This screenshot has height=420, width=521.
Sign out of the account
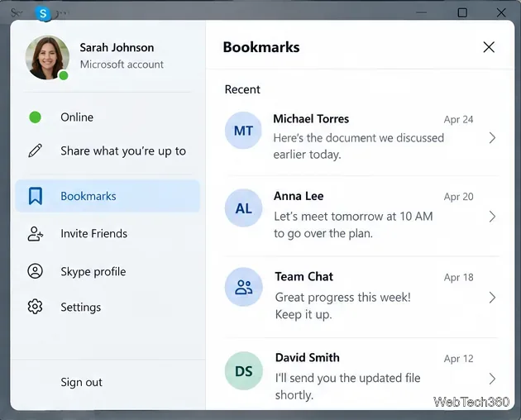coord(81,383)
